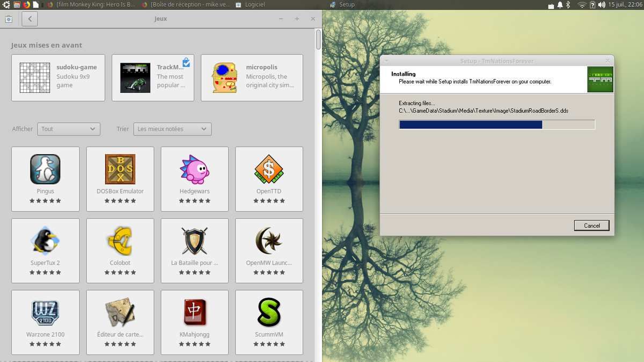Open the Hedgewars icon
This screenshot has width=644, height=362.
tap(194, 169)
